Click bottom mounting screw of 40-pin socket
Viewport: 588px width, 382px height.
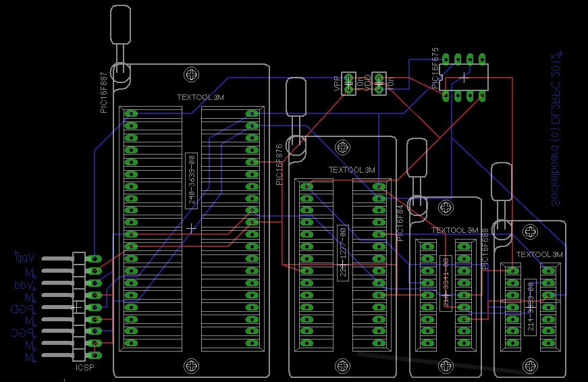pos(191,366)
